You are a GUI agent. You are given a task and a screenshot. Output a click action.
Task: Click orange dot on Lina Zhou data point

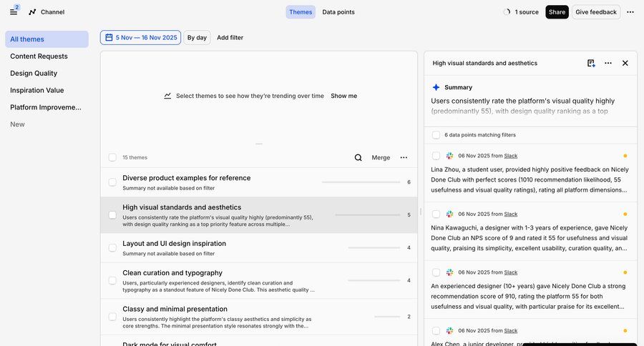coord(625,156)
